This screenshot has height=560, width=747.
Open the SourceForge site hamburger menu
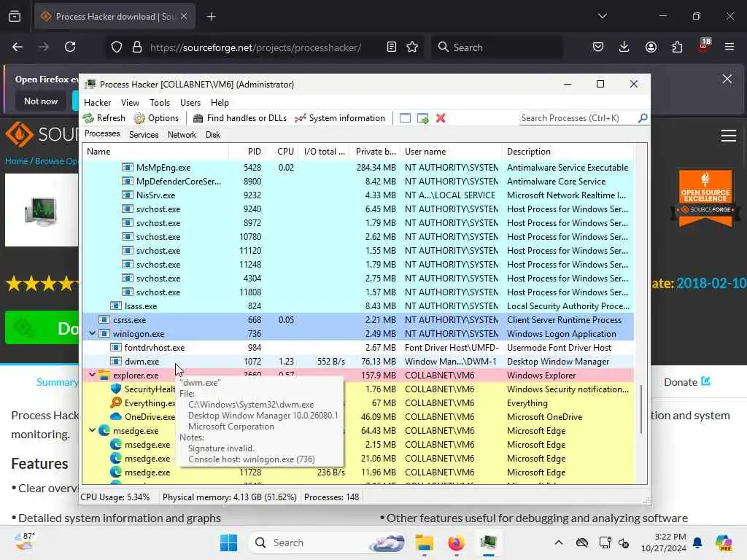729,136
